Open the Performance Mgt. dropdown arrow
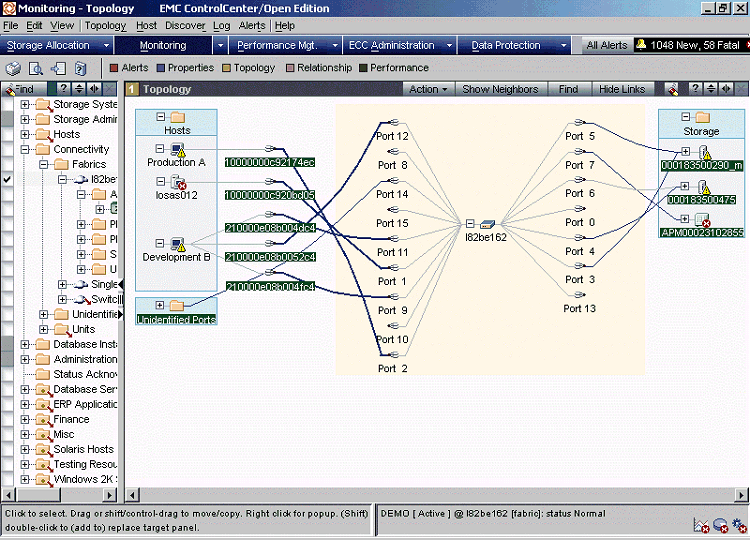Viewport: 750px width, 540px height. tap(335, 45)
